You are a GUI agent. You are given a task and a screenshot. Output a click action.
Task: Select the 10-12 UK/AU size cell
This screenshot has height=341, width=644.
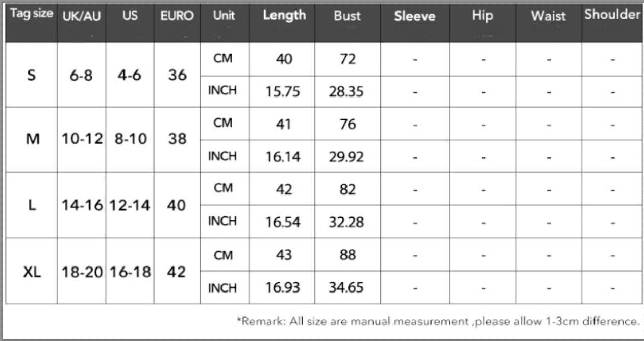click(82, 139)
